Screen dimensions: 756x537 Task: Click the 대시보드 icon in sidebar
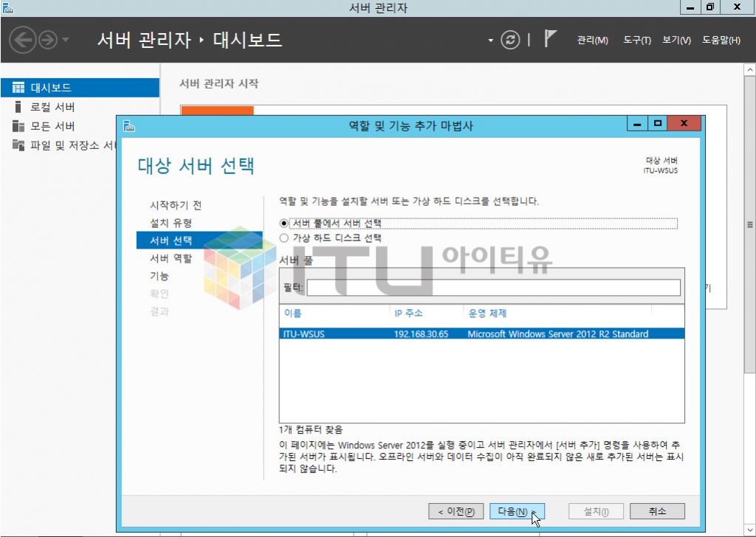coord(18,88)
